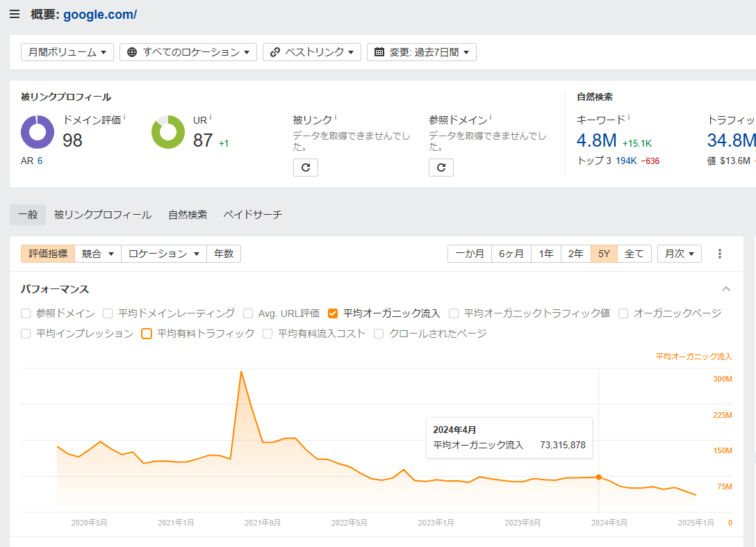Reload the 被リンク data
The height and width of the screenshot is (547, 756).
[x=306, y=168]
